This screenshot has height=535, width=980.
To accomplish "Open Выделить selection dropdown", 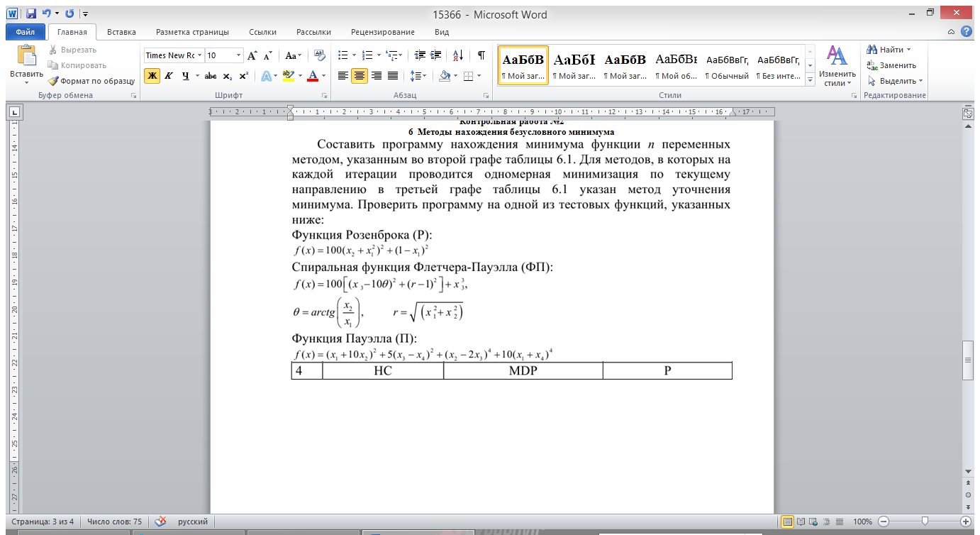I will click(895, 81).
